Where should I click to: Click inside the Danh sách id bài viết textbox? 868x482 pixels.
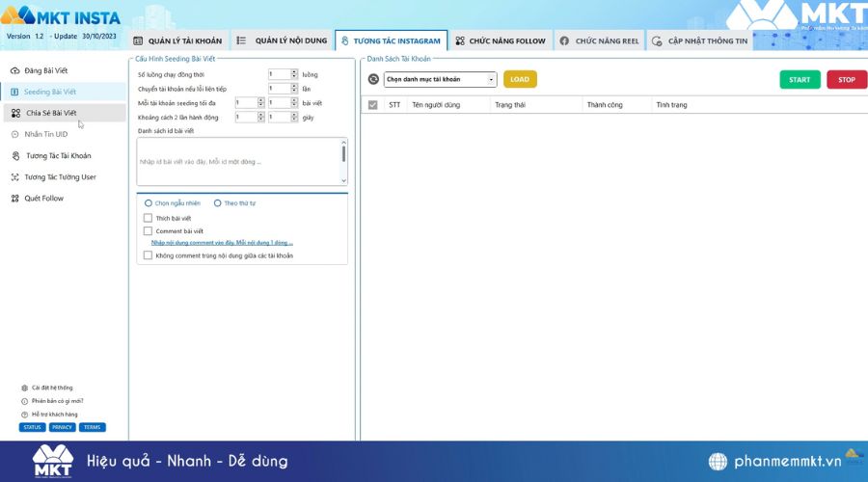[x=236, y=161]
